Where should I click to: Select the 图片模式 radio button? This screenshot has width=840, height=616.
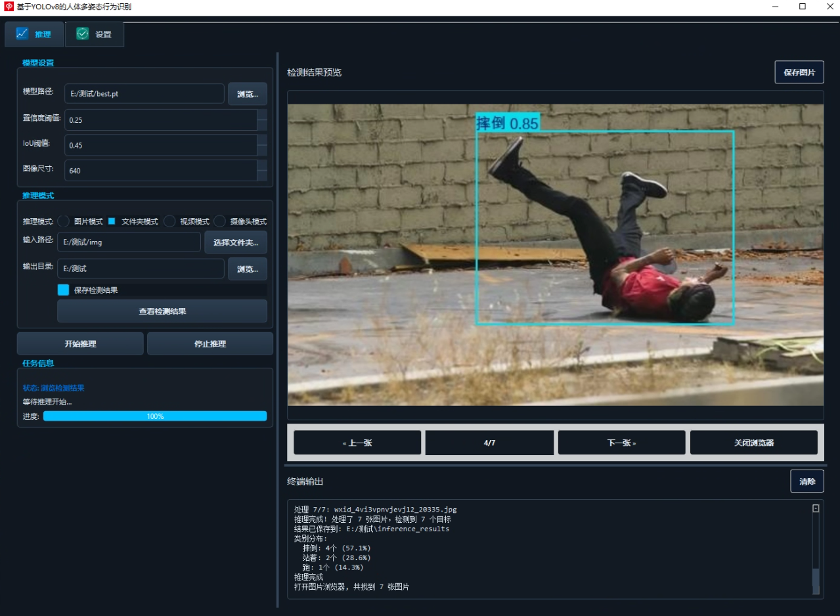click(x=63, y=221)
